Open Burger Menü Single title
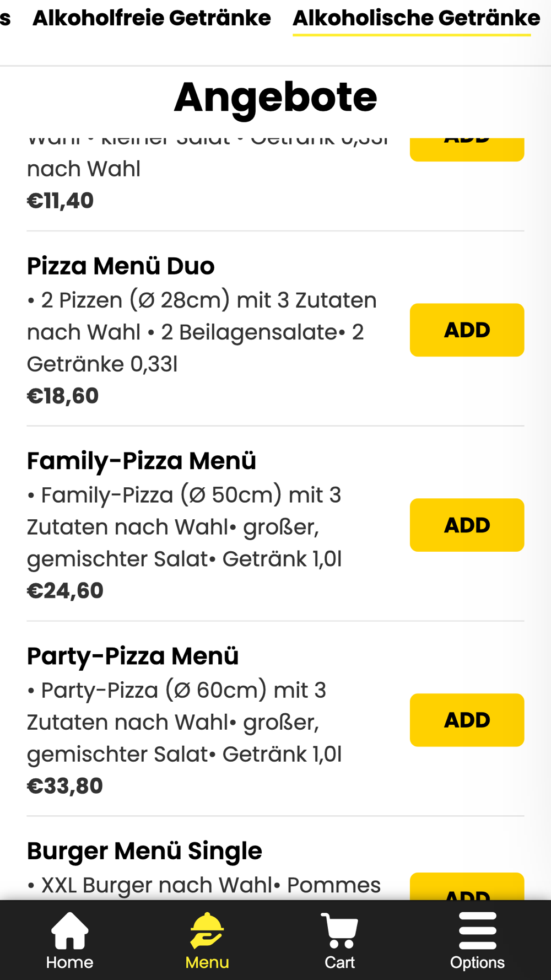The image size is (551, 980). tap(144, 852)
